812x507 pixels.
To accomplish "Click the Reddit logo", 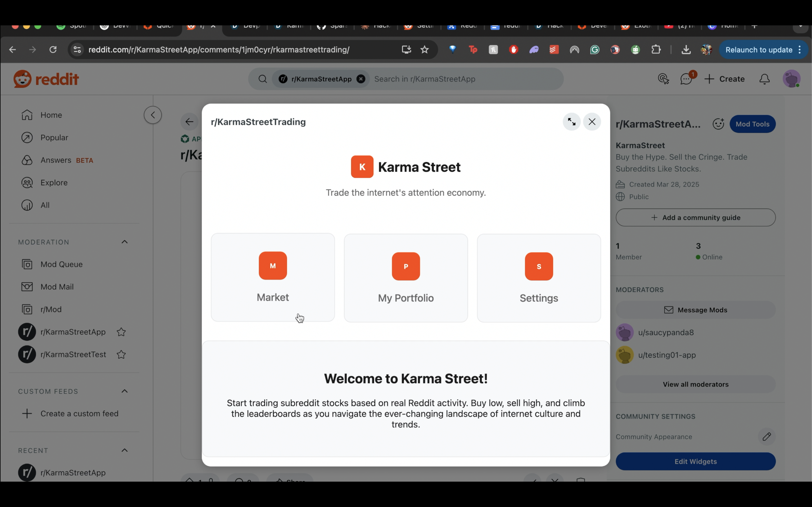I will coord(46,79).
